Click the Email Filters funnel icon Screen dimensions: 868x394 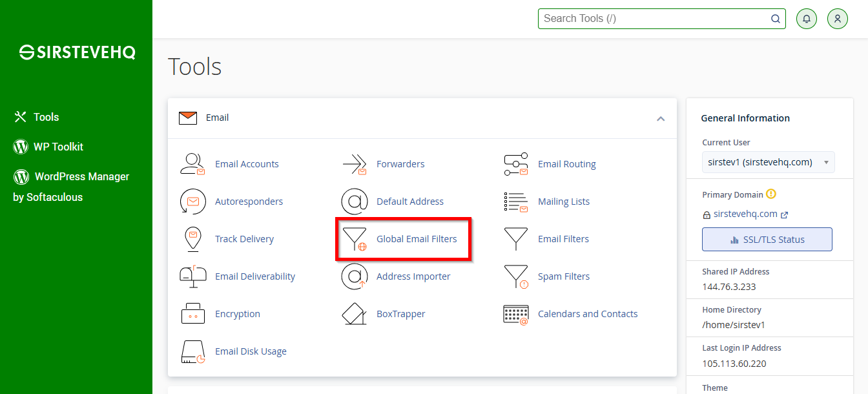[x=515, y=239]
